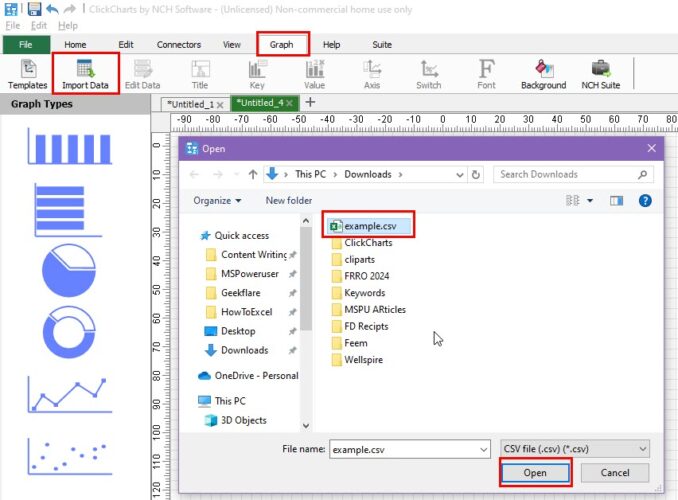The width and height of the screenshot is (678, 500).
Task: Click the Switch ribbon icon
Action: pyautogui.click(x=429, y=74)
